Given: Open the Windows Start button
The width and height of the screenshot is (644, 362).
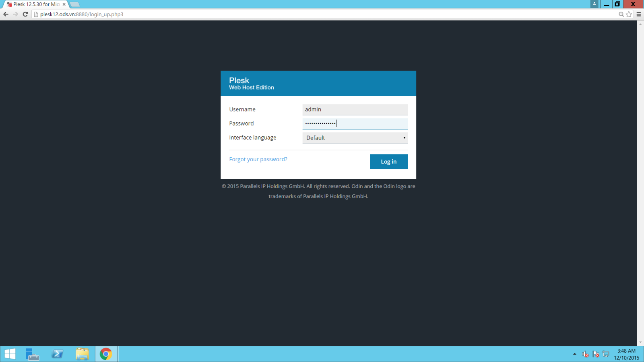Looking at the screenshot, I should coord(10,354).
